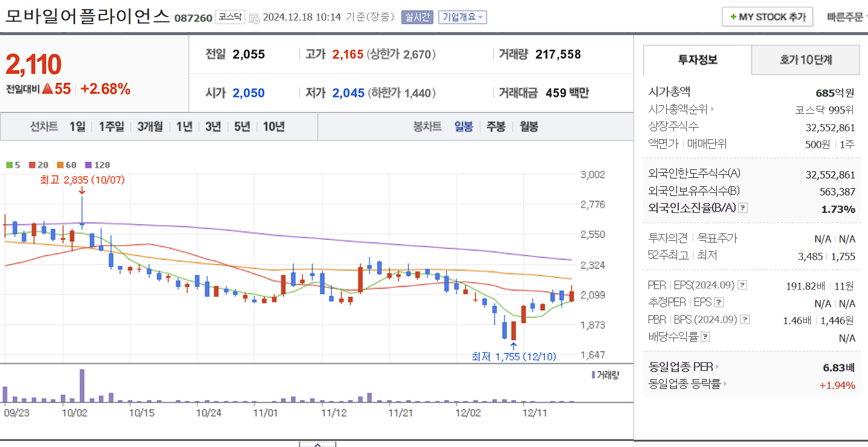Switch to the 호가 10단계 tab
Image resolution: width=868 pixels, height=447 pixels.
[x=805, y=60]
